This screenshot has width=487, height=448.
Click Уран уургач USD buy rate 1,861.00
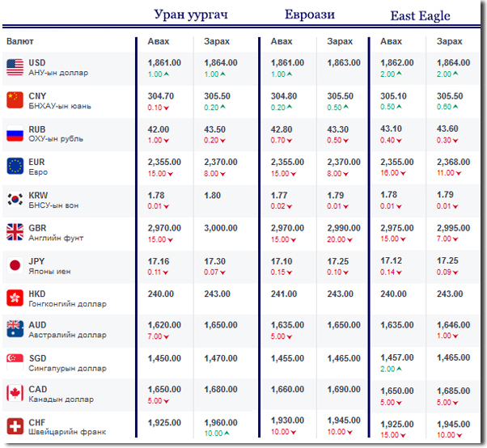164,62
